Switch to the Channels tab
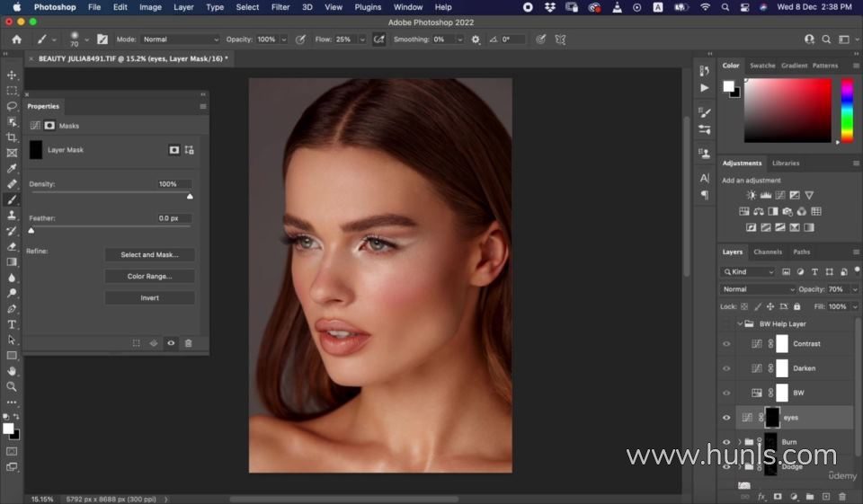This screenshot has width=863, height=504. pos(767,252)
